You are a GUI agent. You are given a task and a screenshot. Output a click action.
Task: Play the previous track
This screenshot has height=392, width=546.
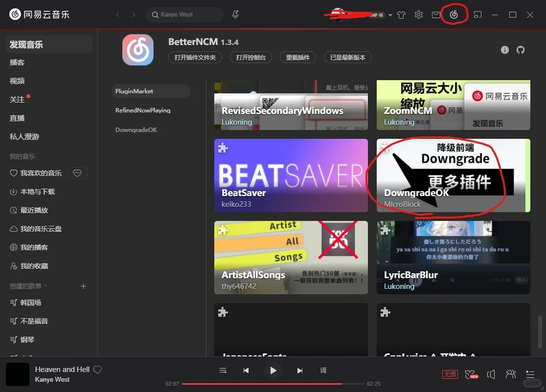pyautogui.click(x=246, y=370)
